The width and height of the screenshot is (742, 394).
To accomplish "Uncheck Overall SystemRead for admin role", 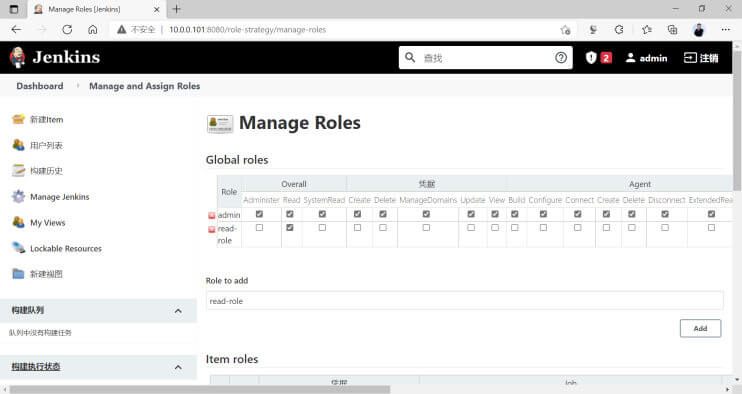I will point(322,214).
